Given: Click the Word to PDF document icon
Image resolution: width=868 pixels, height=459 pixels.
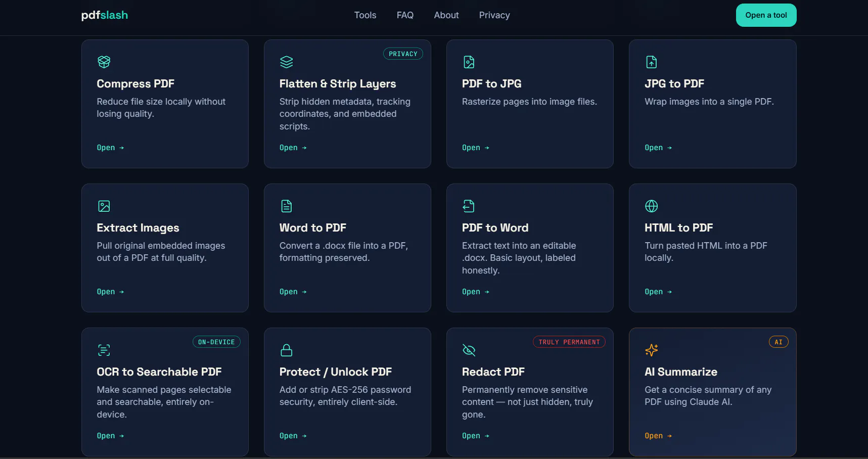Looking at the screenshot, I should coord(286,206).
